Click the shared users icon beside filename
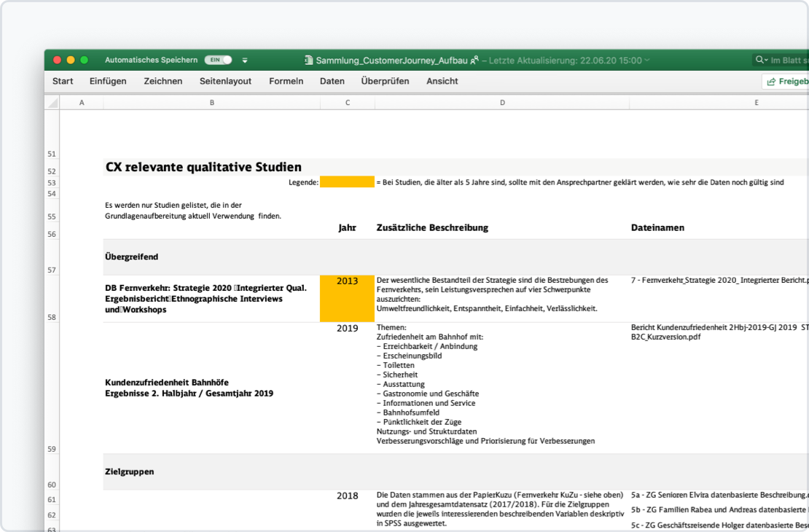Screen dimensions: 809x532 tap(474, 60)
